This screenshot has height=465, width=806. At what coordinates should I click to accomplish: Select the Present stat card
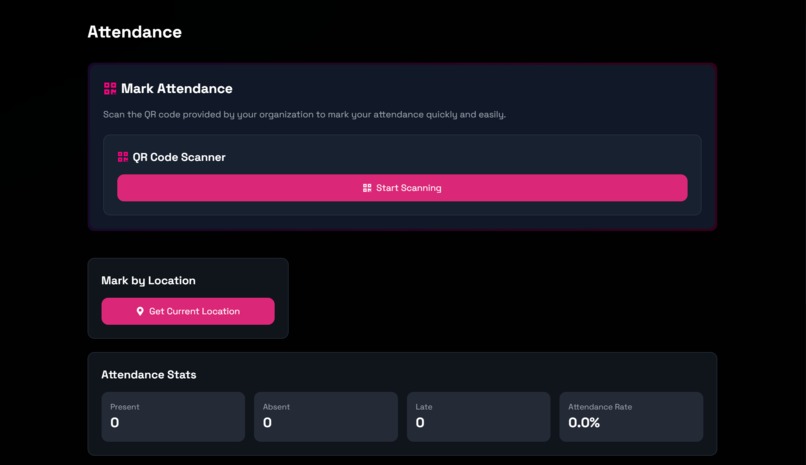[173, 417]
